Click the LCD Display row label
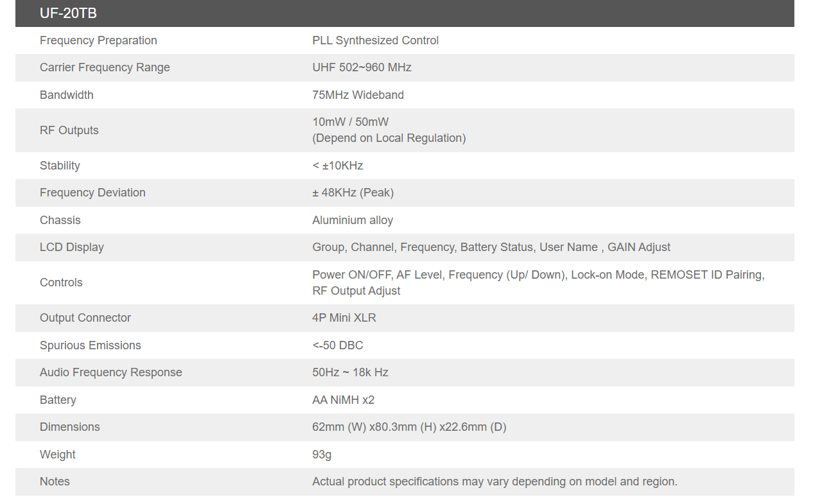 [x=72, y=247]
